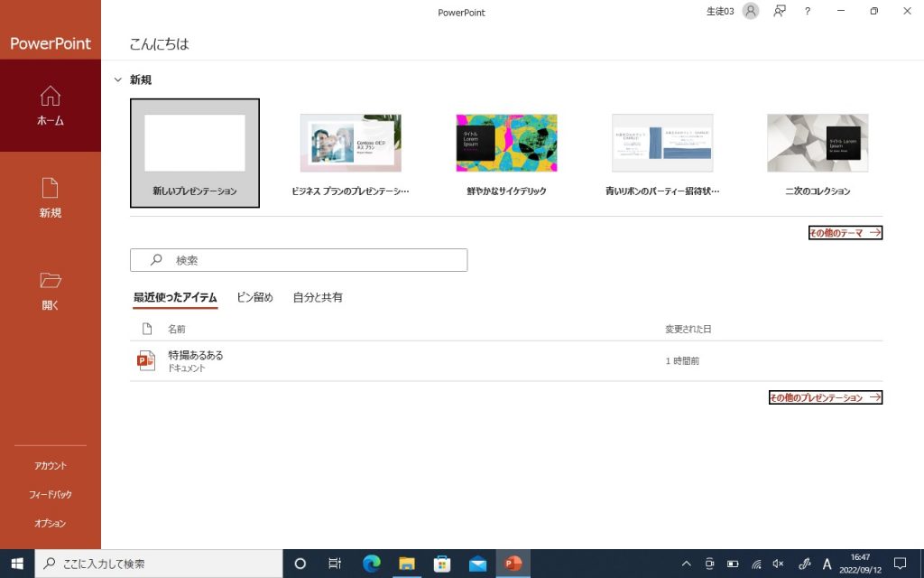Click the 検索 search input field
Screen dimensions: 924x578
tap(299, 260)
